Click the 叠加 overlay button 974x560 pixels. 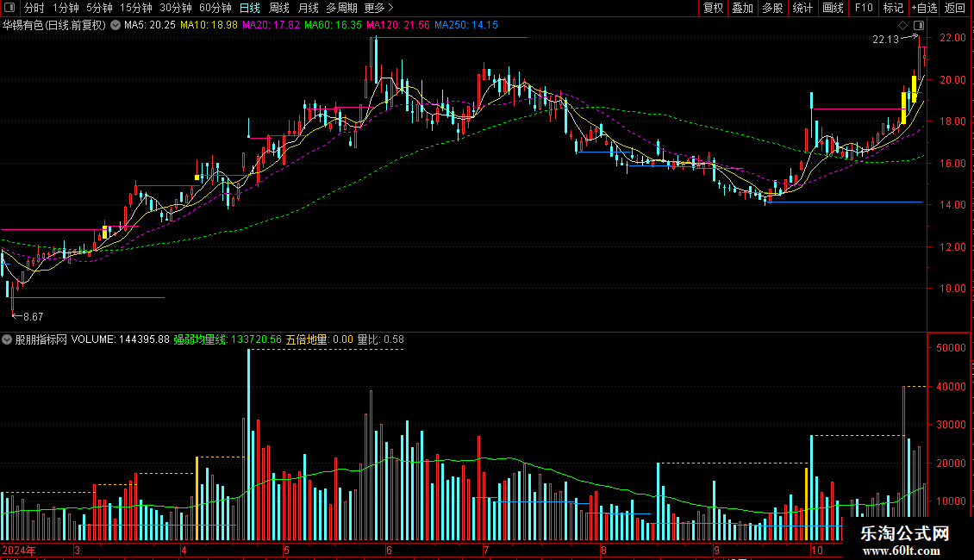click(x=743, y=8)
